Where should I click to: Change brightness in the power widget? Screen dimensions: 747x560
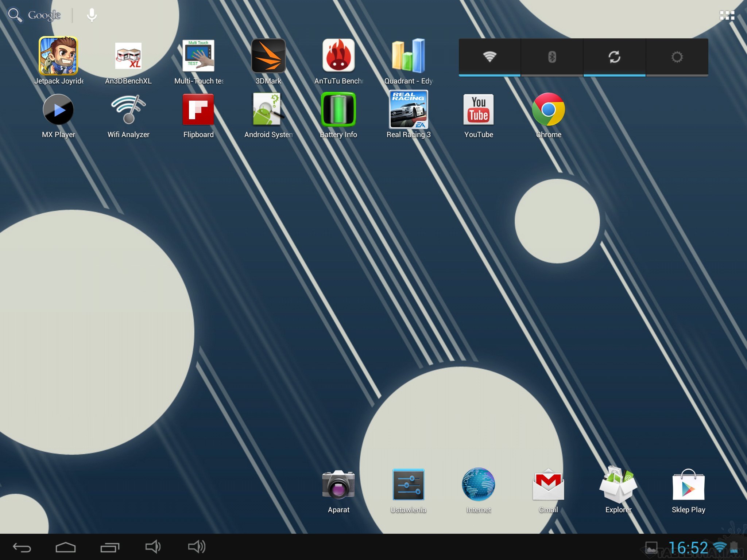(x=677, y=57)
